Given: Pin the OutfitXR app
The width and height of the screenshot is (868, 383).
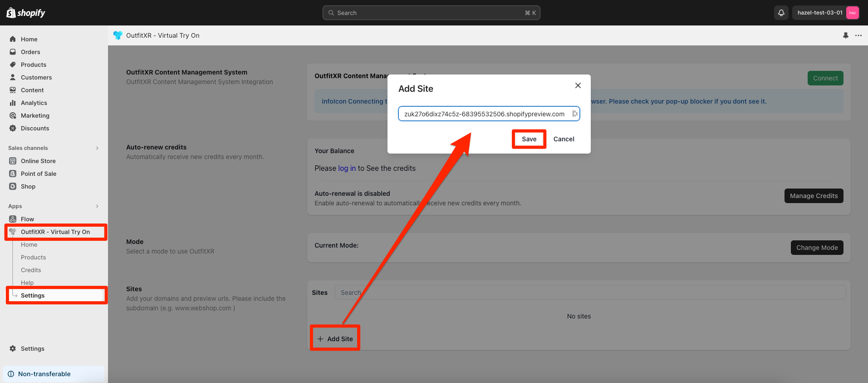Looking at the screenshot, I should pyautogui.click(x=846, y=35).
